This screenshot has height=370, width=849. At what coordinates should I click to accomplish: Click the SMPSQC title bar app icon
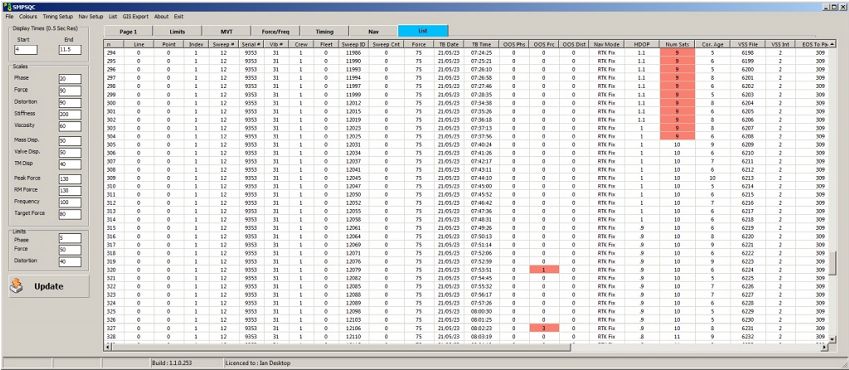click(6, 7)
